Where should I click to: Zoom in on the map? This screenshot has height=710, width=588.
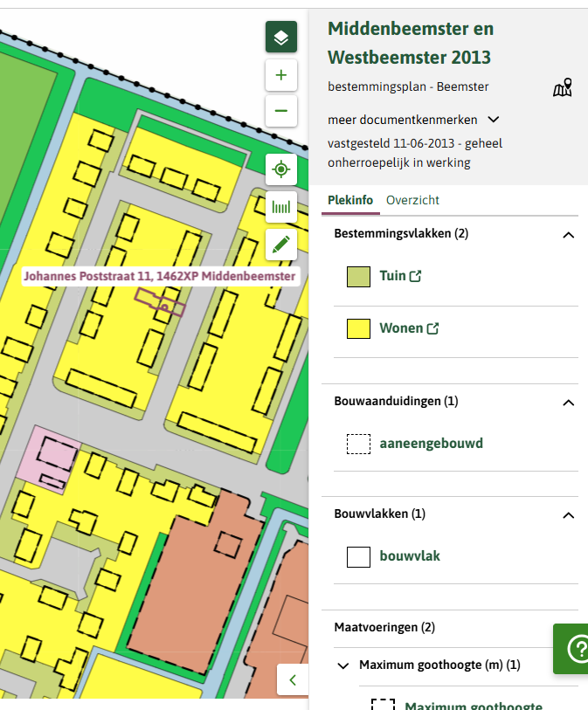pyautogui.click(x=281, y=76)
